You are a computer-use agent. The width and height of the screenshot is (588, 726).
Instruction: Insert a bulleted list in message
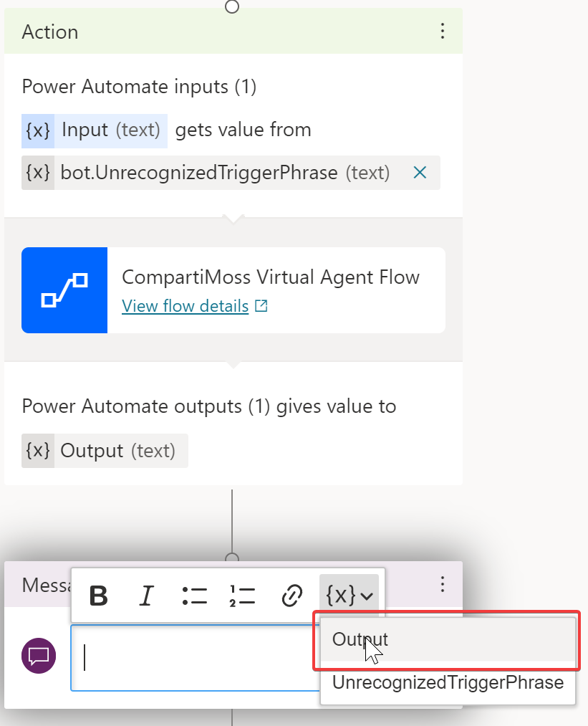coord(194,596)
